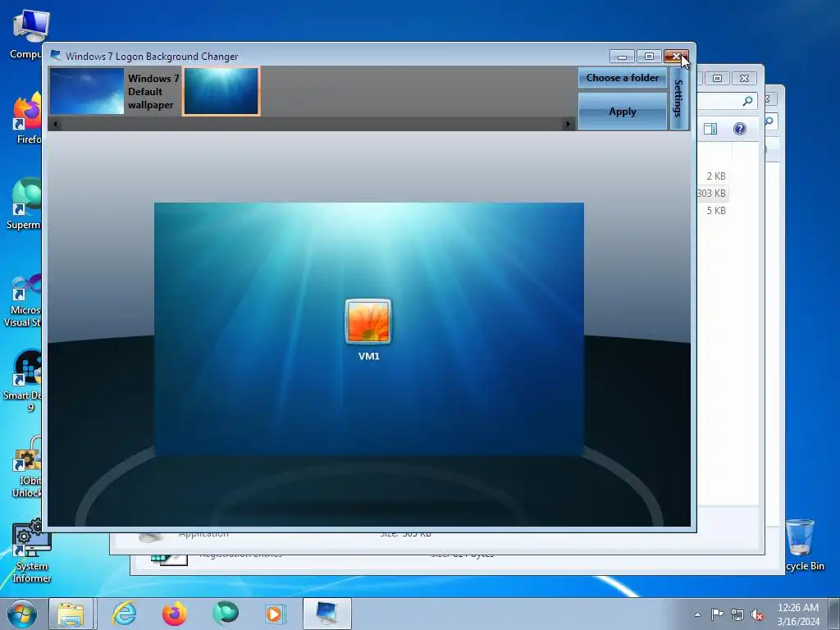Open the Computer desktop icon
Screen dimensions: 840x630
(25, 34)
